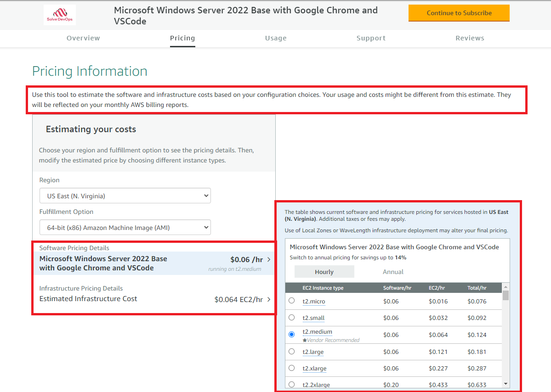Click the $0.227 EC2 price for t2.xlarge
Image resolution: width=551 pixels, height=392 pixels.
click(x=438, y=369)
